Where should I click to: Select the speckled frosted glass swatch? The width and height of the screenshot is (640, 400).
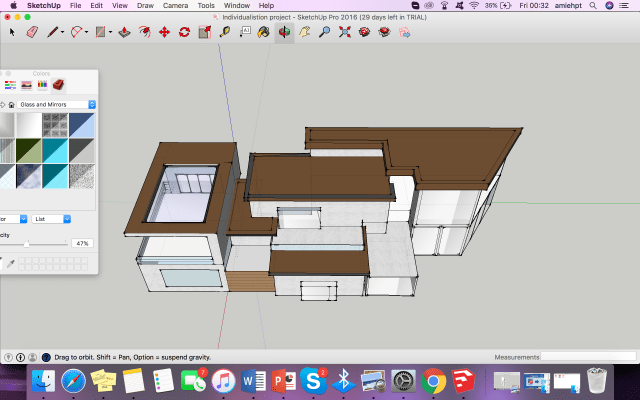82,176
